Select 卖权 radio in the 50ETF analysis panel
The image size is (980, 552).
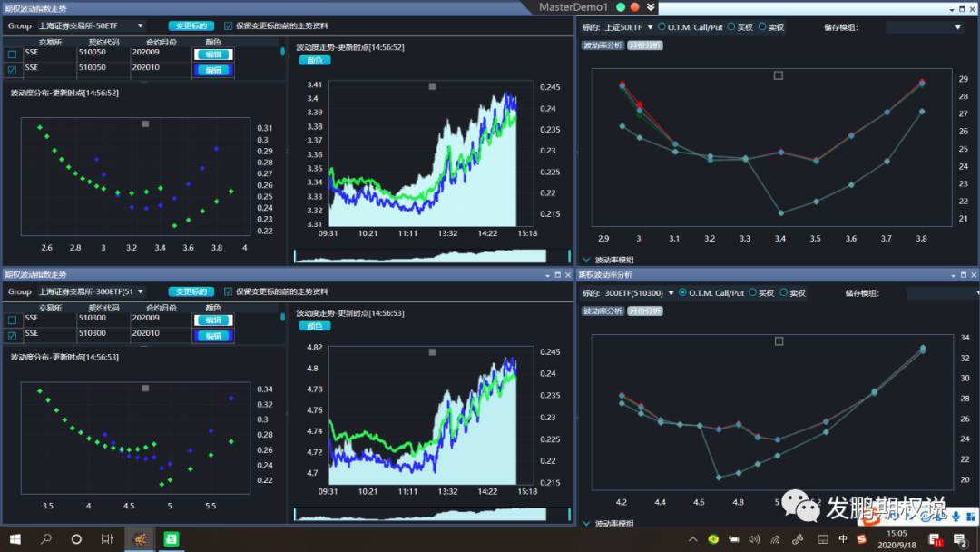[x=762, y=27]
